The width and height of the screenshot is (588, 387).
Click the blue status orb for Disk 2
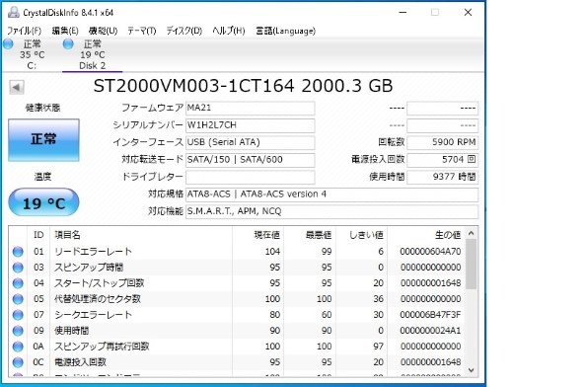[68, 43]
